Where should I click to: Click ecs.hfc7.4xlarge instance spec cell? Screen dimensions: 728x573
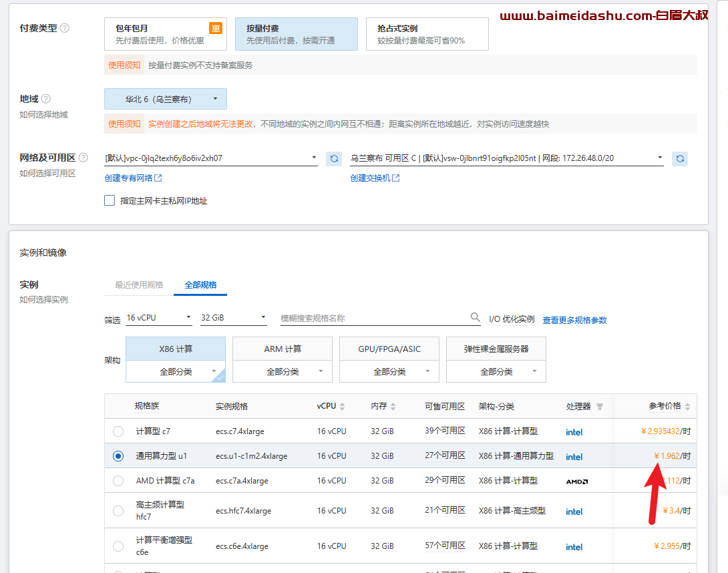[243, 511]
